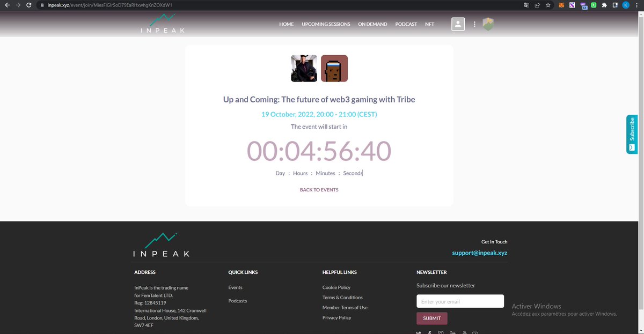Go to HOME in navigation
Image resolution: width=644 pixels, height=334 pixels.
click(286, 24)
